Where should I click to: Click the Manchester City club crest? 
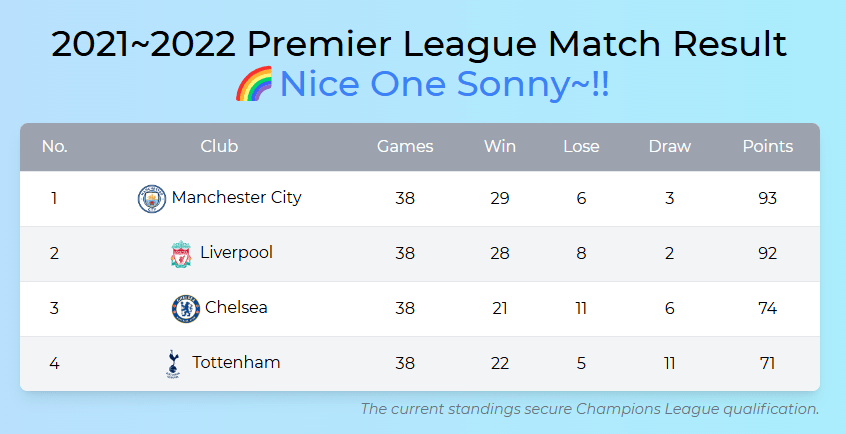tap(152, 198)
